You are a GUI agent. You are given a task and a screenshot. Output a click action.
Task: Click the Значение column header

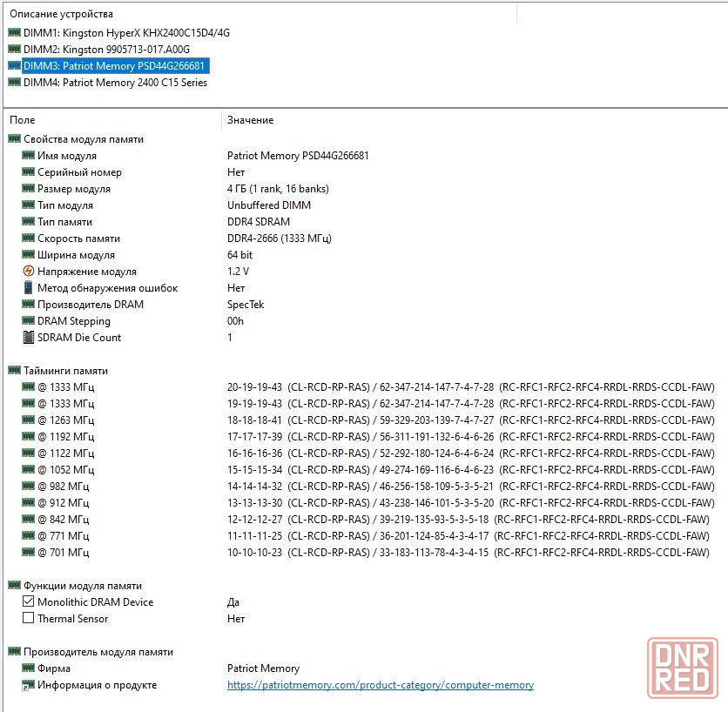[250, 120]
